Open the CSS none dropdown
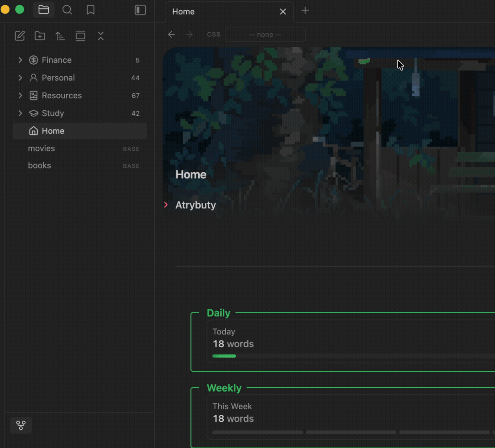Screen dimensions: 495x448 [x=265, y=35]
